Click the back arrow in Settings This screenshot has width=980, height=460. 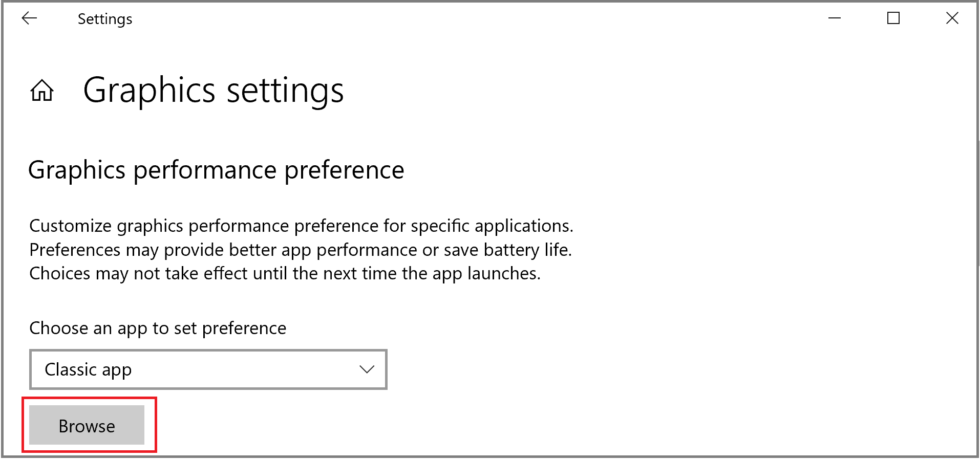click(29, 18)
